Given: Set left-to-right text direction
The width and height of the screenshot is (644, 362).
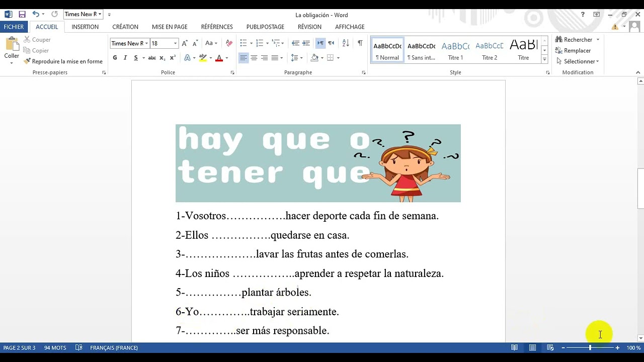Looking at the screenshot, I should (320, 43).
